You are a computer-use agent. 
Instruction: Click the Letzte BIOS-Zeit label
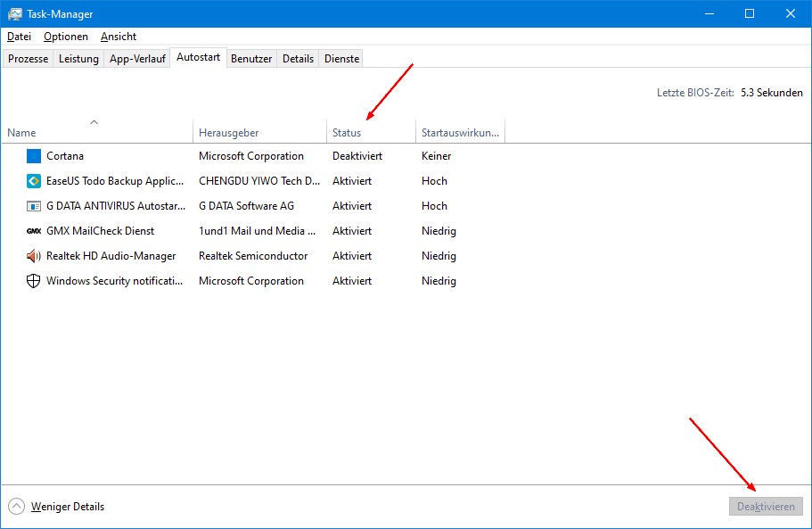coord(695,93)
